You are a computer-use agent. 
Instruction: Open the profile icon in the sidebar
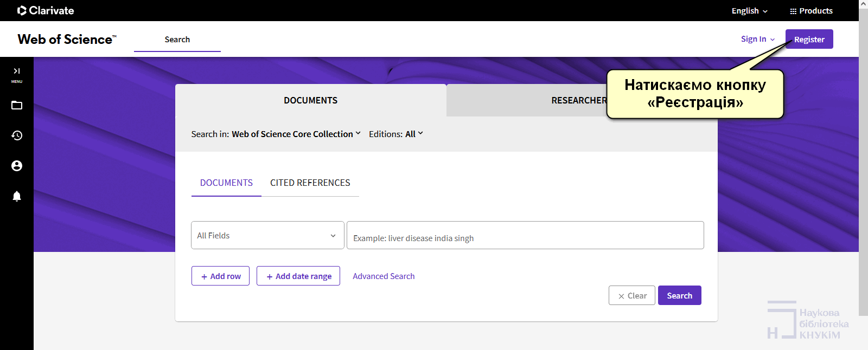pyautogui.click(x=17, y=166)
